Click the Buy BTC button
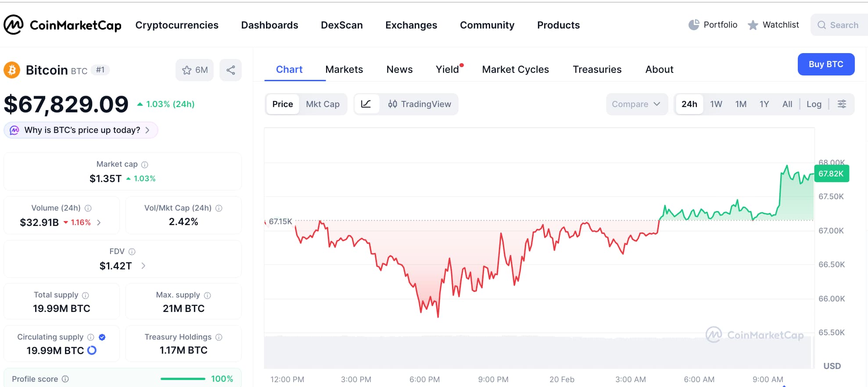Image resolution: width=868 pixels, height=387 pixels. point(826,64)
